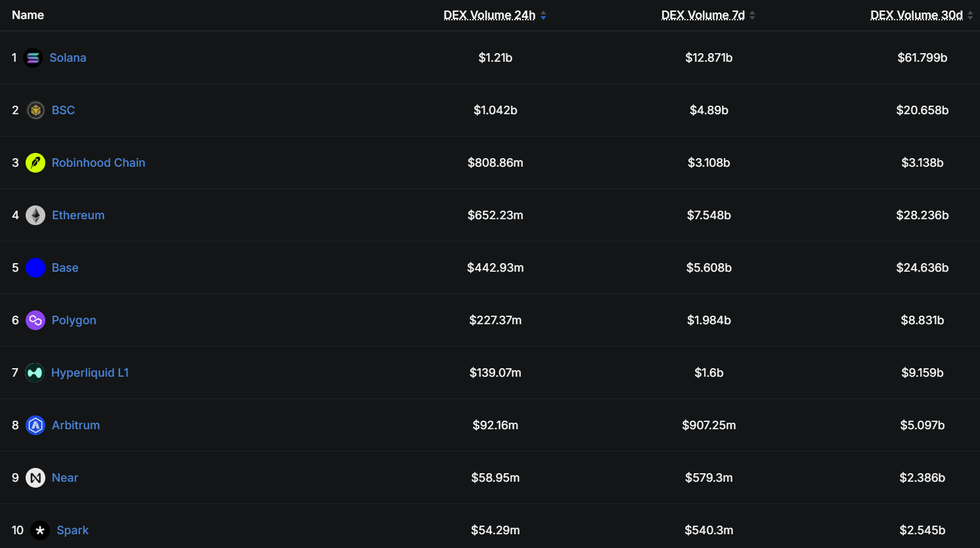Click the Polygon purple logo icon
The width and height of the screenshot is (980, 548).
[35, 320]
